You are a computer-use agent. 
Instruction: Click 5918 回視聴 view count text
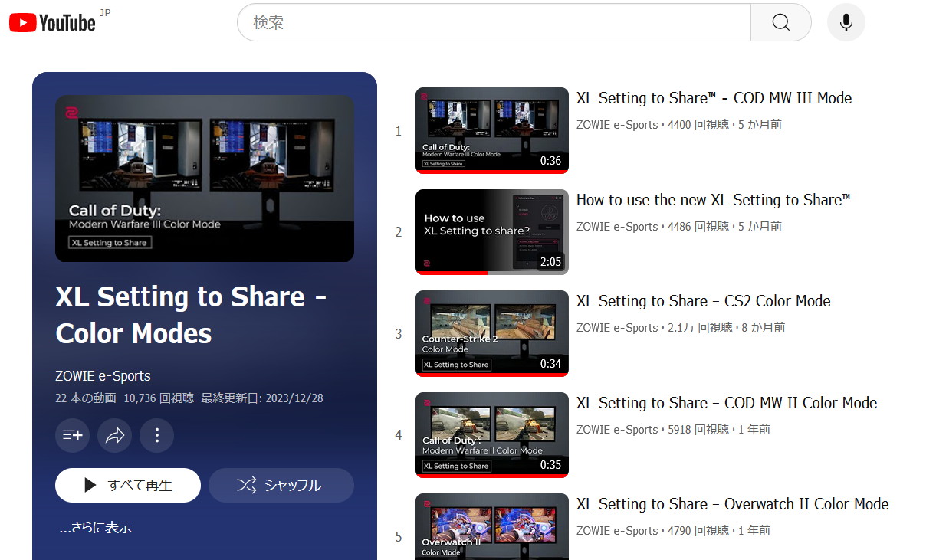(x=698, y=430)
